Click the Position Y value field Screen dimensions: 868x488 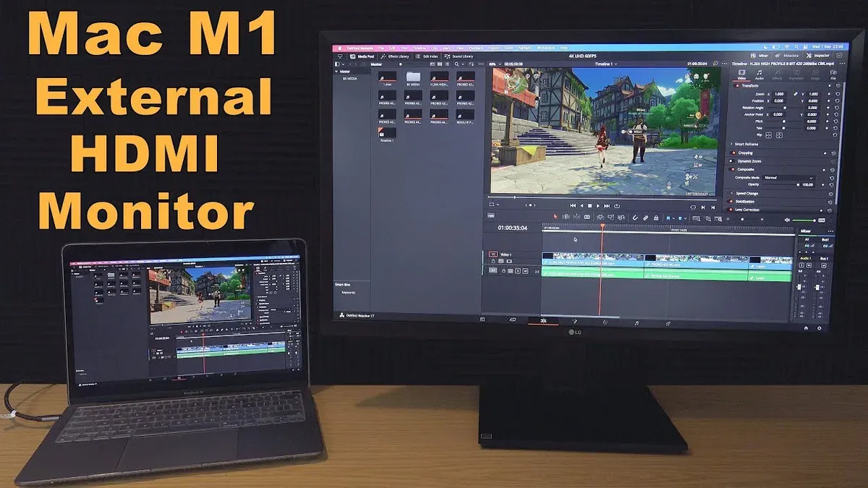coord(813,100)
